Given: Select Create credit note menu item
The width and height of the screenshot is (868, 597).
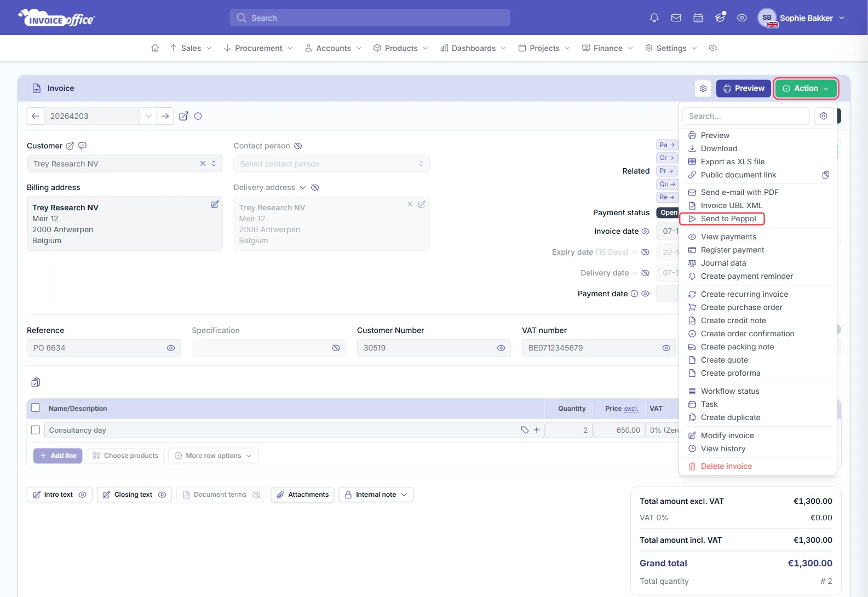Looking at the screenshot, I should pos(733,320).
